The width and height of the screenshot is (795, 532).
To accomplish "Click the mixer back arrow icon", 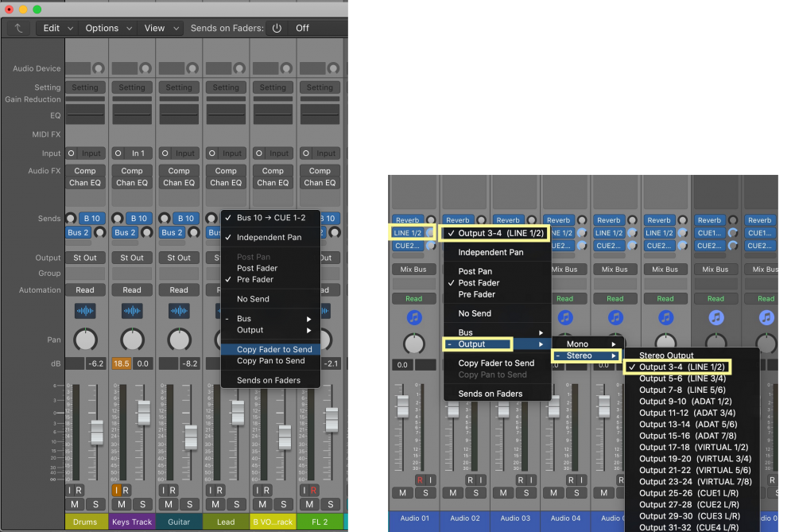I will (x=18, y=28).
